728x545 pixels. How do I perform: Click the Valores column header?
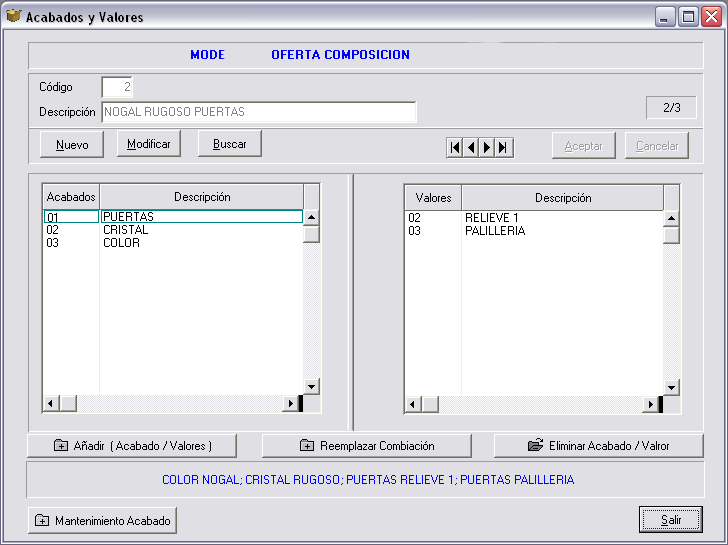point(433,198)
